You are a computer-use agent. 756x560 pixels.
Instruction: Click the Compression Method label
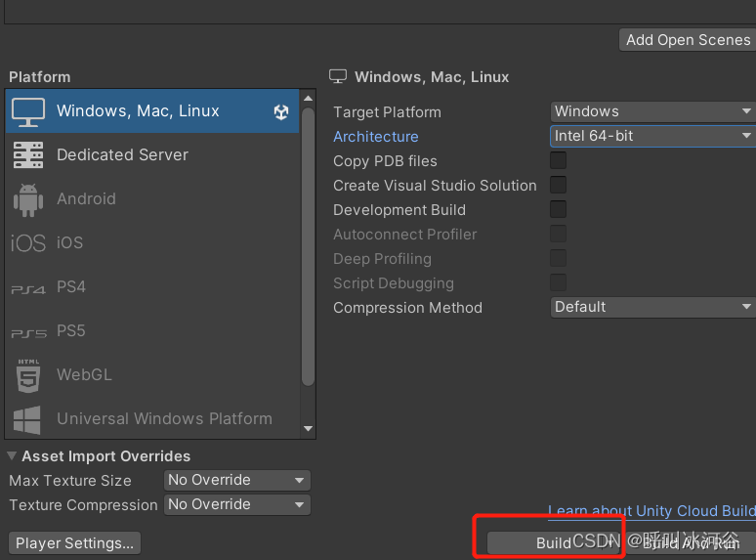coord(407,308)
